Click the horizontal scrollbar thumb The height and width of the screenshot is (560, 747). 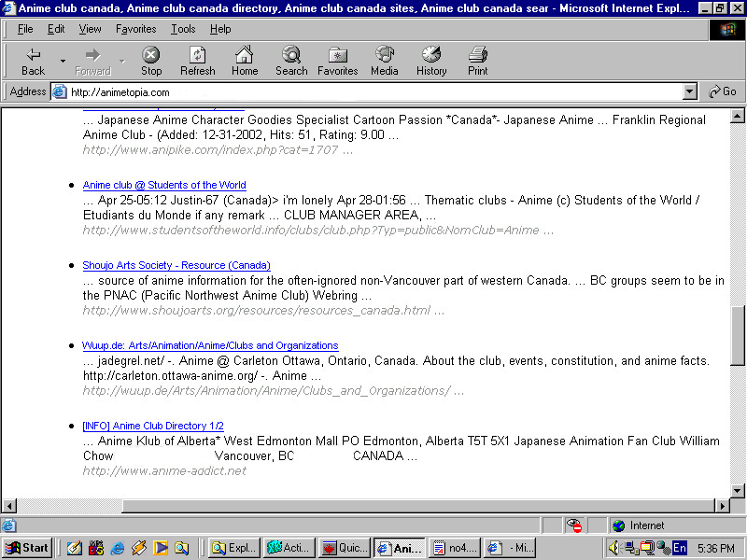pyautogui.click(x=418, y=505)
